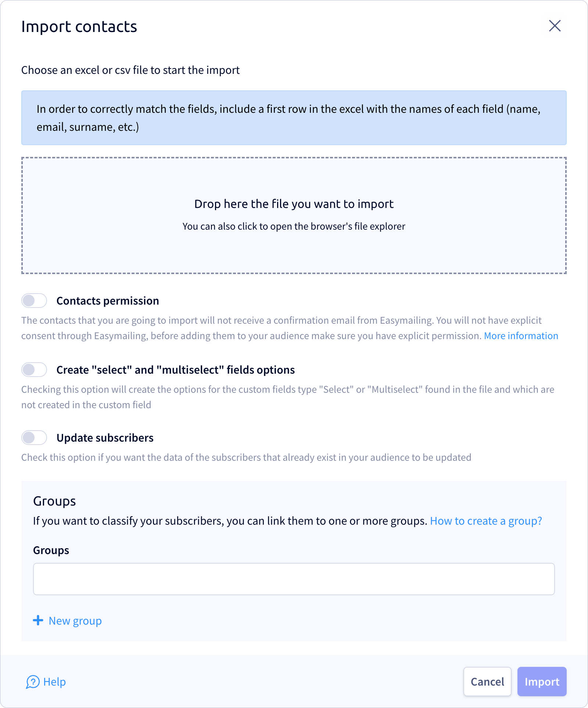
Task: Click the Create select and multiselect label
Action: [x=176, y=370]
